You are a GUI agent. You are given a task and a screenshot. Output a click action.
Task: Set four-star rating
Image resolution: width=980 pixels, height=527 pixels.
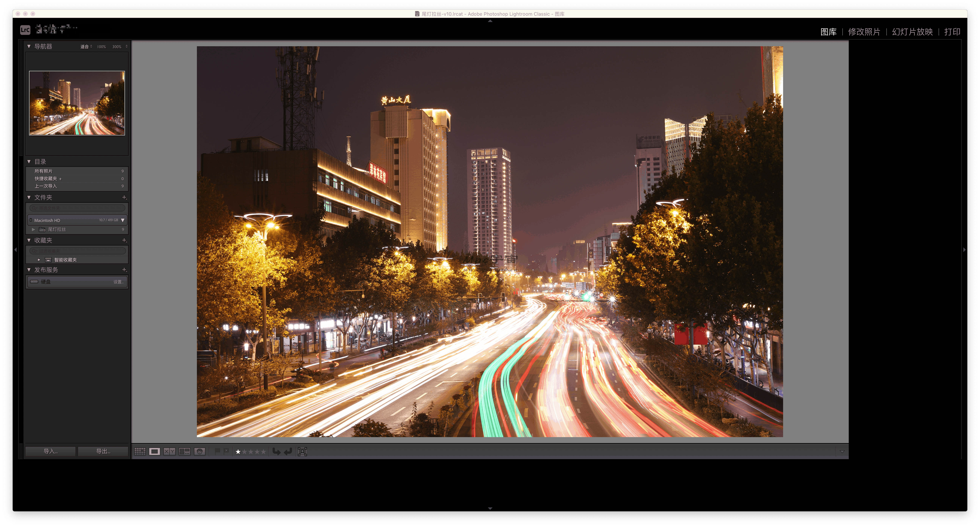click(x=257, y=452)
